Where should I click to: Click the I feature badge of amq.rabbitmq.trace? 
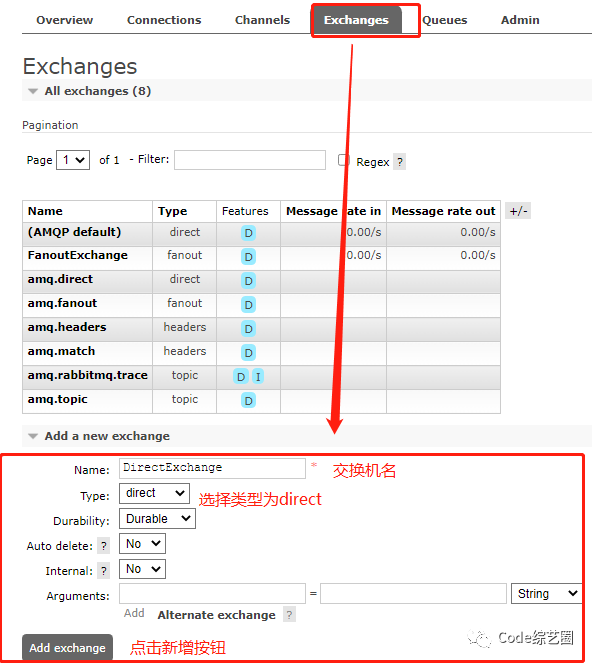[258, 376]
